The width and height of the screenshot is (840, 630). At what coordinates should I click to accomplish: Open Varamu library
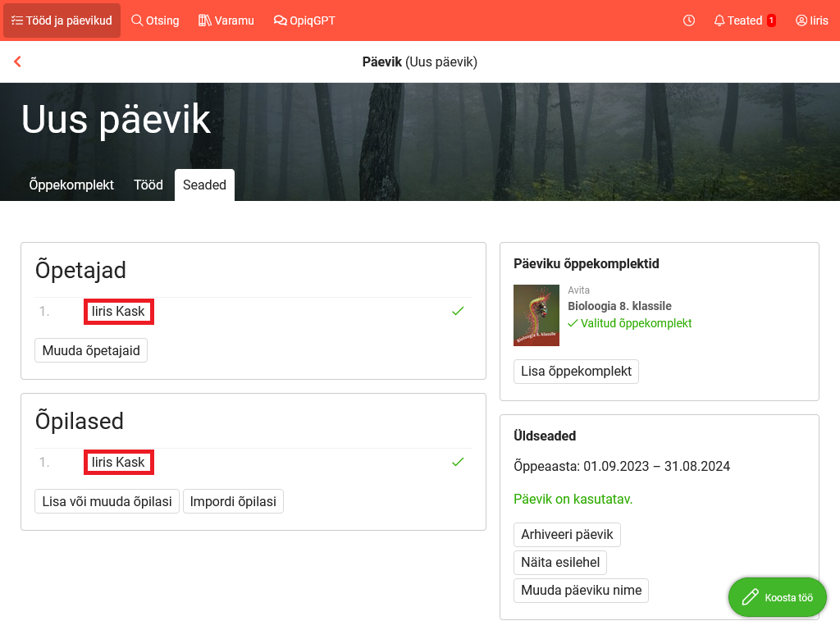coord(226,21)
